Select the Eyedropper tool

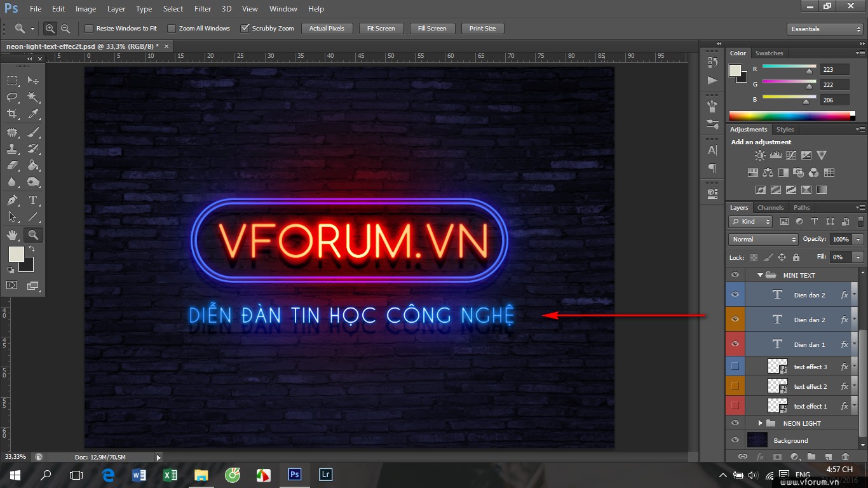coord(33,114)
